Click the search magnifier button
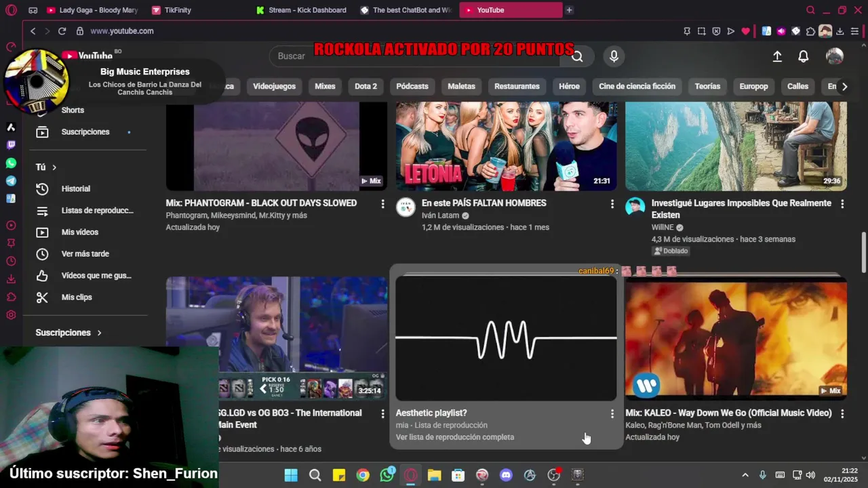 pos(577,56)
